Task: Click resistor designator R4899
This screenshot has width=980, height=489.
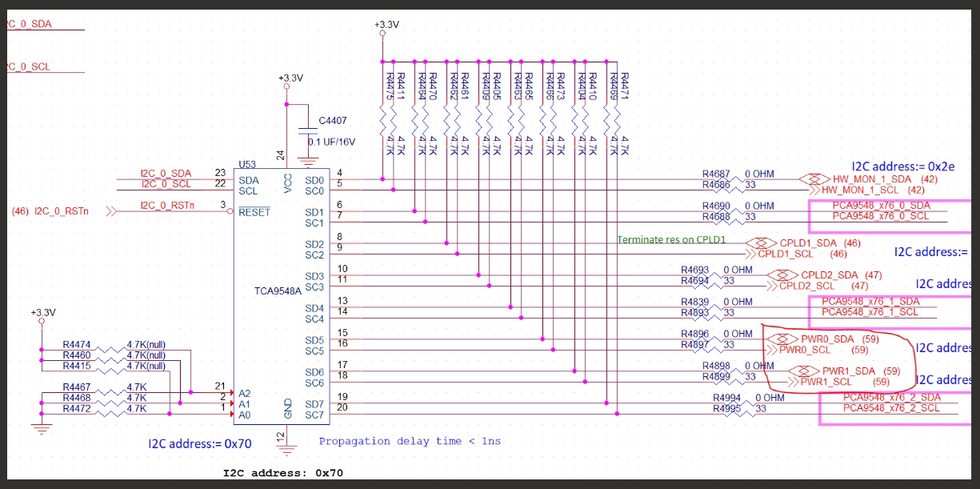Action: click(x=718, y=376)
